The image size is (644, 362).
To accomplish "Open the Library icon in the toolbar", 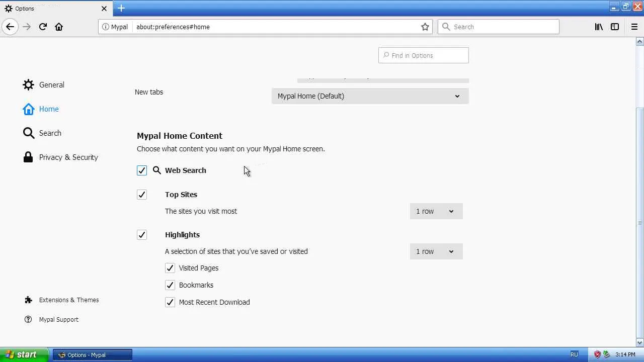I will coord(599,27).
